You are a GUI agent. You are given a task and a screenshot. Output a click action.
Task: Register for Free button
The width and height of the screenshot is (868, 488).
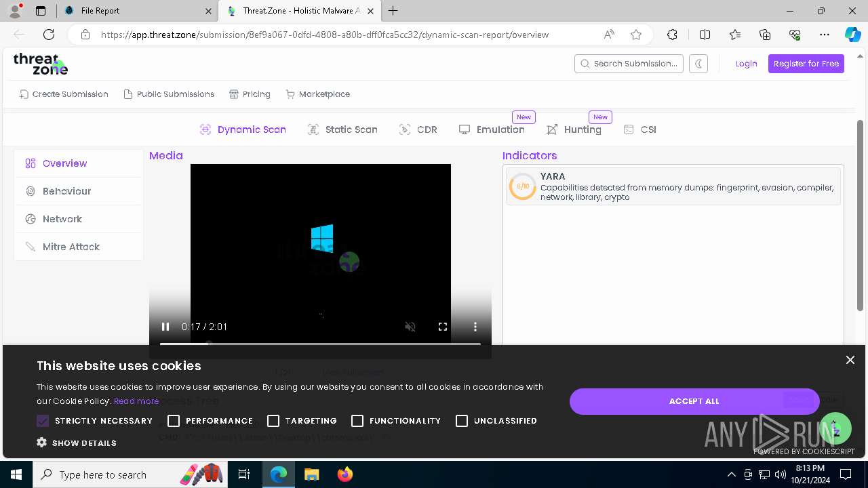coord(806,64)
